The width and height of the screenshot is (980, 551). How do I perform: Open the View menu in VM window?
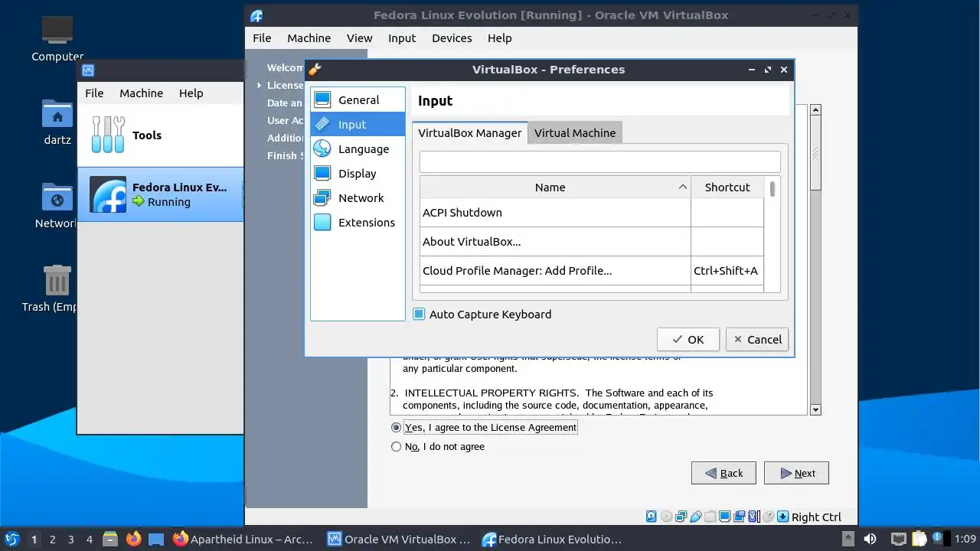coord(359,37)
